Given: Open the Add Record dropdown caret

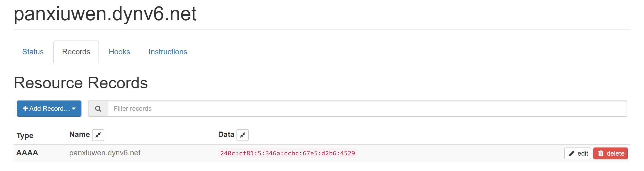Looking at the screenshot, I should [x=74, y=109].
